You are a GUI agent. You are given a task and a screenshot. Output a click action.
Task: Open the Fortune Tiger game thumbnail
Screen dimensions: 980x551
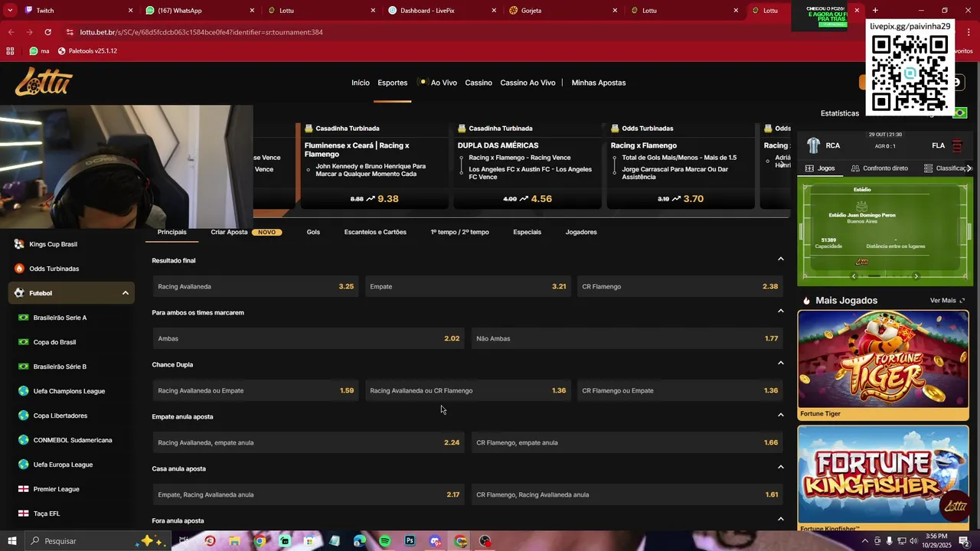[x=883, y=359]
